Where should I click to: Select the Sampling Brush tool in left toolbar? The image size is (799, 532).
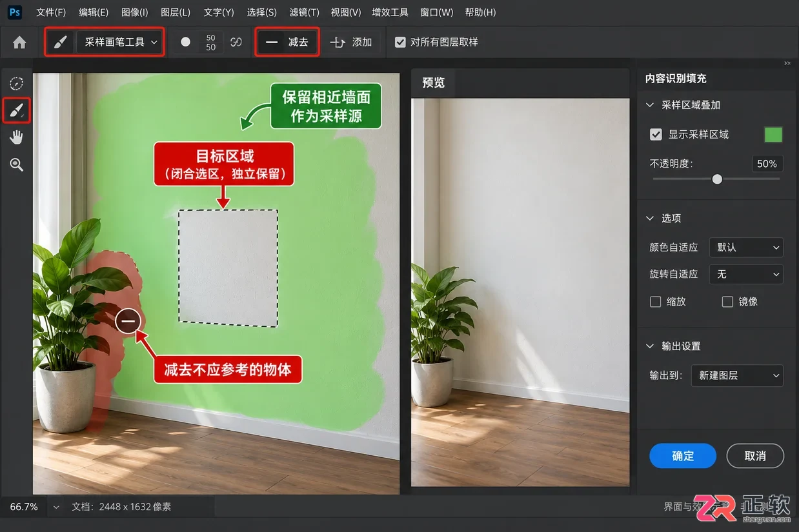click(17, 110)
